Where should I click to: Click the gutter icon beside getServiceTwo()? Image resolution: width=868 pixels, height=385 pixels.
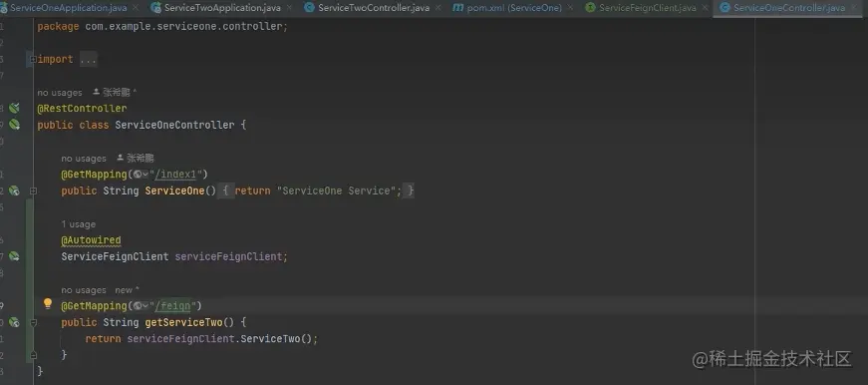pos(14,322)
